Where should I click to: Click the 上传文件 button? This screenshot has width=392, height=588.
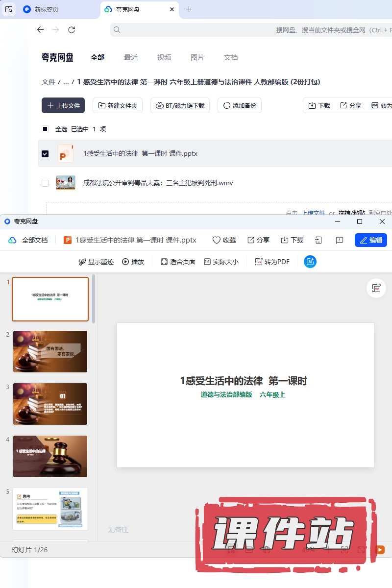click(x=63, y=105)
